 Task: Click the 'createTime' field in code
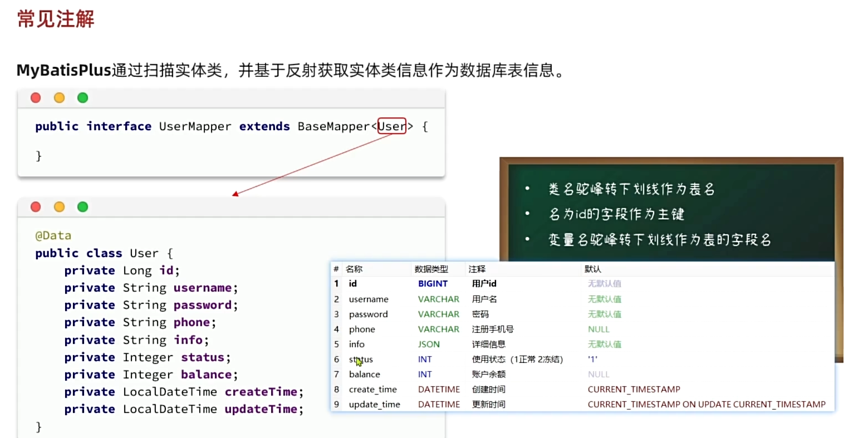pyautogui.click(x=261, y=392)
